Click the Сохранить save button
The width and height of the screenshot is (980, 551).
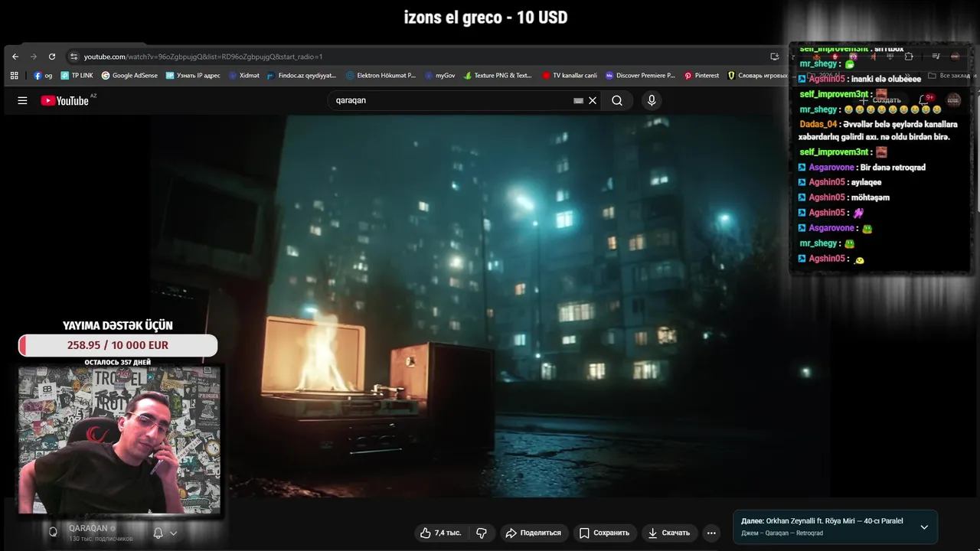604,533
